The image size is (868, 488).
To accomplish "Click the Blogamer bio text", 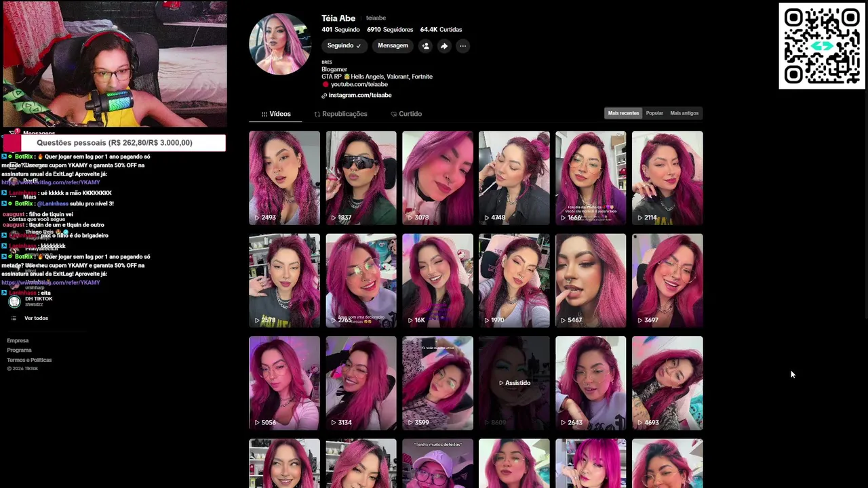I will pos(334,69).
